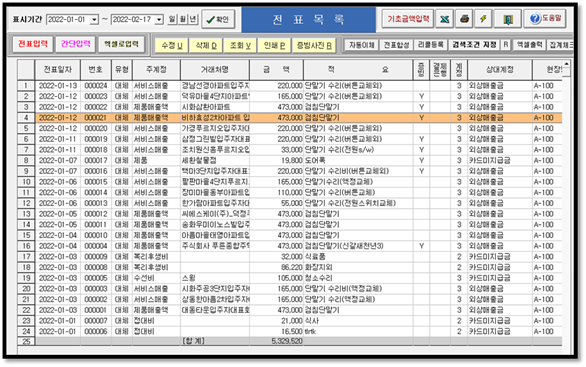586x367 pixels.
Task: Click the end date field 2022-02-17
Action: [x=133, y=19]
